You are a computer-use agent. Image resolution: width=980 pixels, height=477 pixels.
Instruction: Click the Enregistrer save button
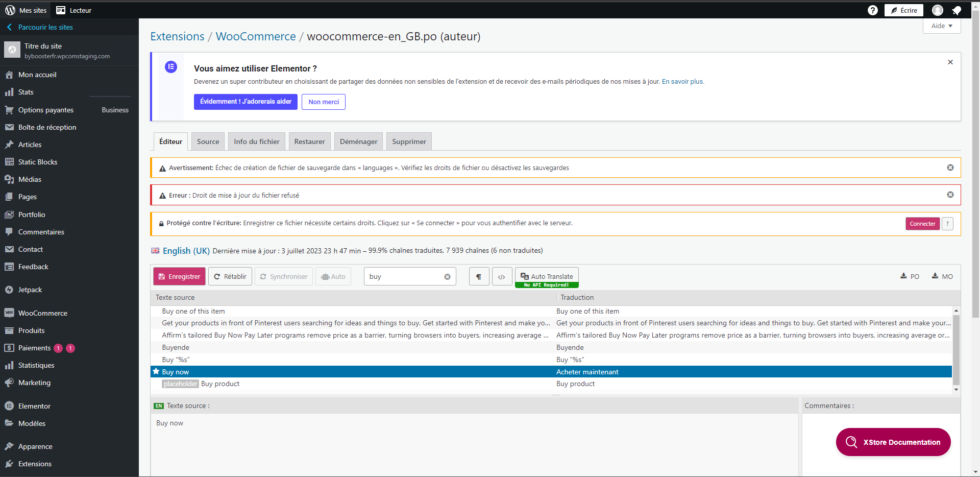point(179,276)
